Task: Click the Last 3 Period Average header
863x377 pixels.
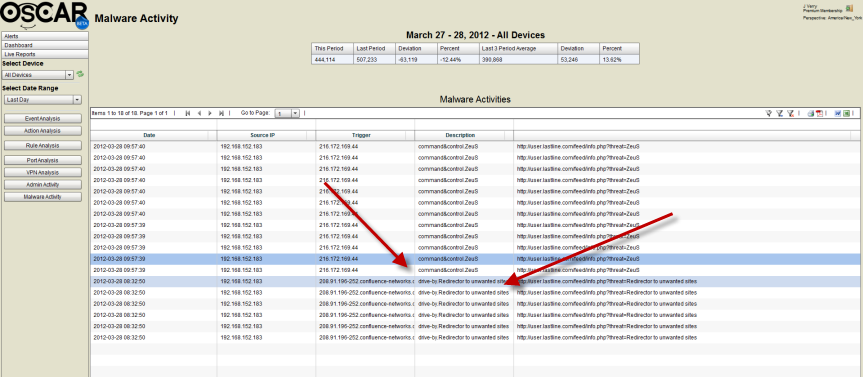Action: pos(517,48)
